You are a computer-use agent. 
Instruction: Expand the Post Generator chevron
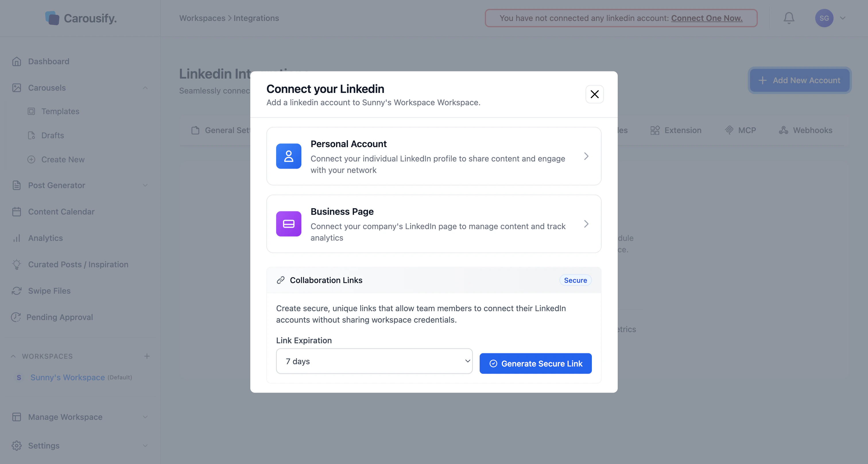coord(145,185)
